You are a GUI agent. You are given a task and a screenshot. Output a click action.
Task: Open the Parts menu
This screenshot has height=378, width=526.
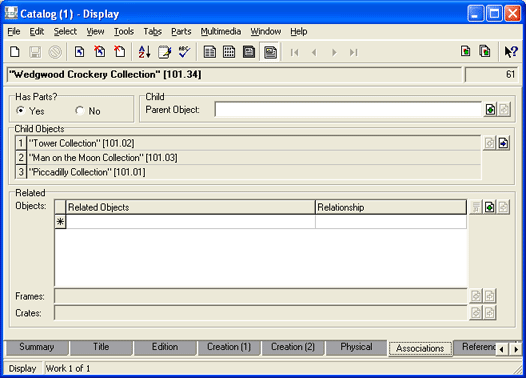pyautogui.click(x=181, y=32)
